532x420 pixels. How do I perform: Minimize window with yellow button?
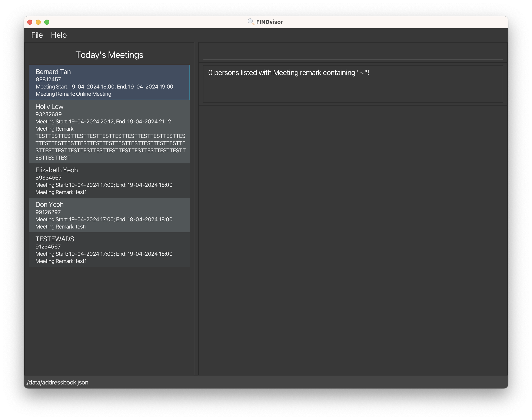[x=38, y=22]
